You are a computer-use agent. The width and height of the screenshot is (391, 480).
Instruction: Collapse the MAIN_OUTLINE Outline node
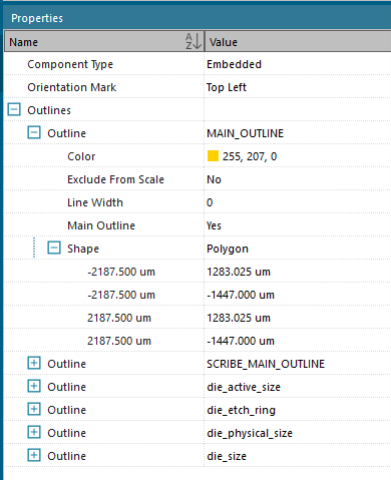tap(34, 132)
